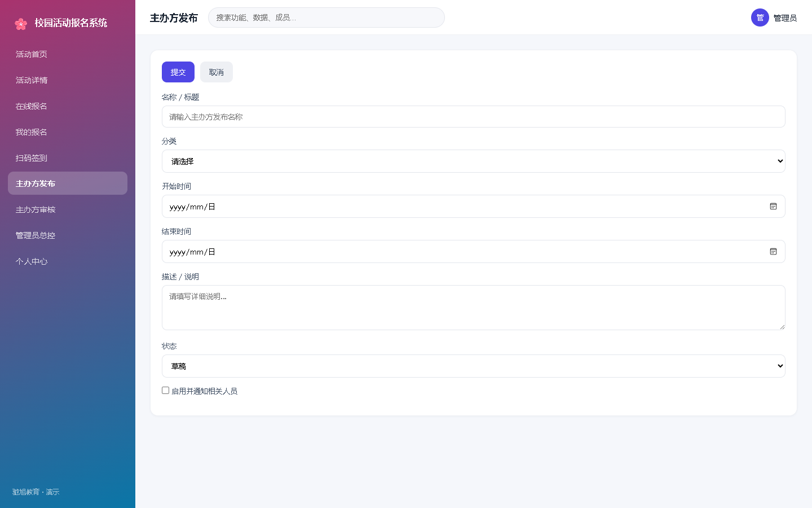
Task: Toggle 启用并通知相关人员 checkbox
Action: 165,390
